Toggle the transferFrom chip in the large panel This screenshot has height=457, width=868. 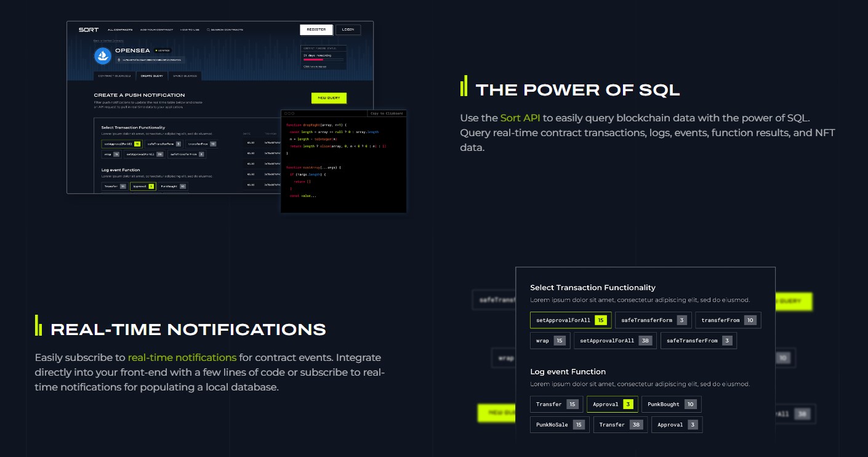[x=728, y=320]
